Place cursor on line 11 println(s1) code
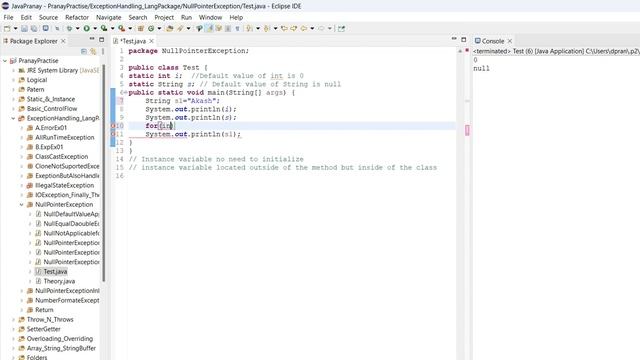This screenshot has width=640, height=360. 193,134
